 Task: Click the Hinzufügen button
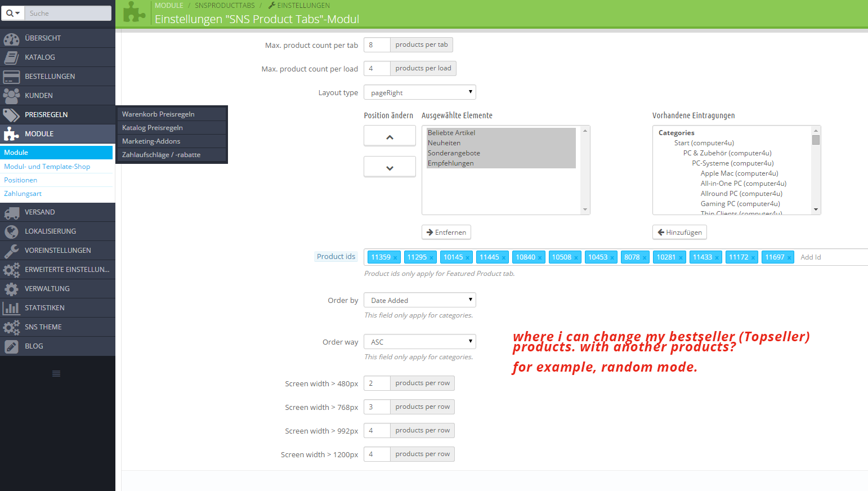pyautogui.click(x=679, y=233)
